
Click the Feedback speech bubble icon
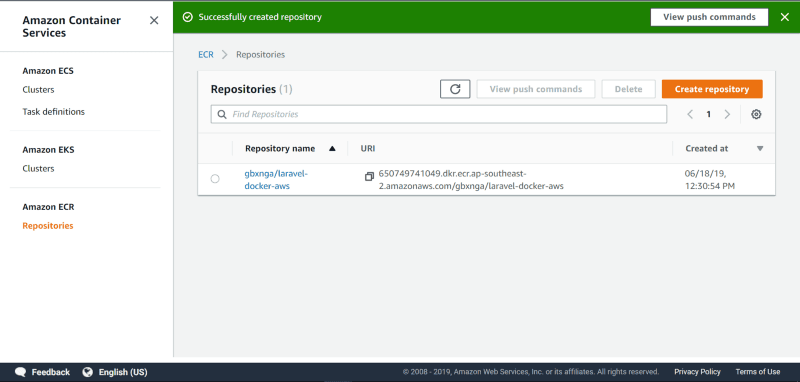coord(20,372)
